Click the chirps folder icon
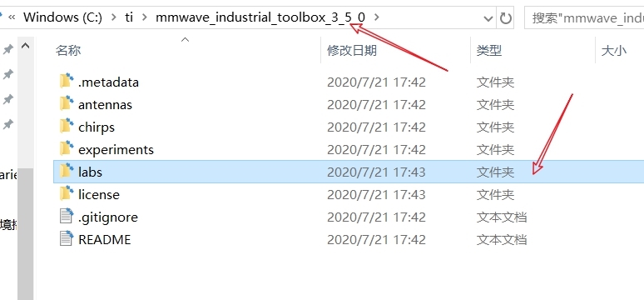The image size is (644, 300). [x=67, y=126]
